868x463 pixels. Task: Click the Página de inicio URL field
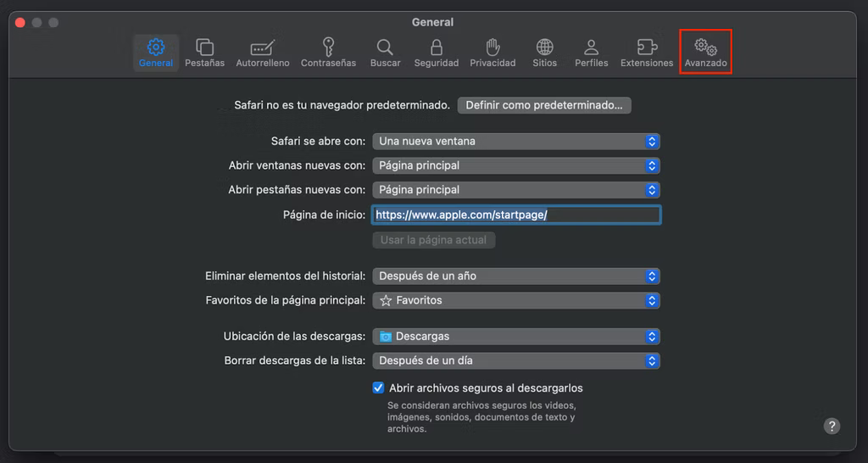[x=516, y=215]
